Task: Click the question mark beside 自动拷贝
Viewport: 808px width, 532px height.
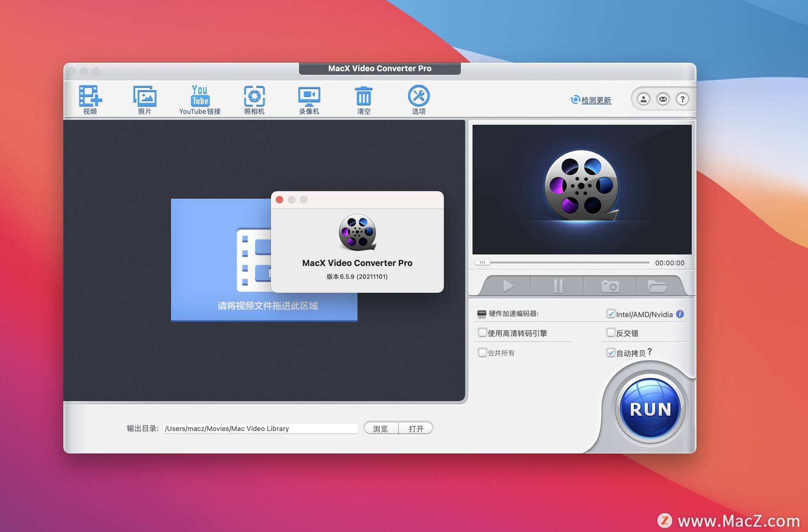Action: [650, 352]
